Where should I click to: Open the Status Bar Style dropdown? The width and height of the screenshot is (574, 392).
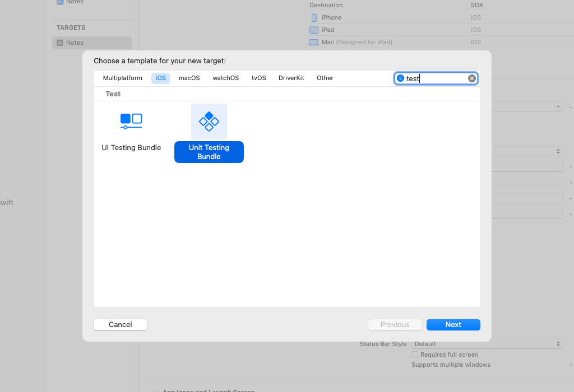click(x=487, y=344)
